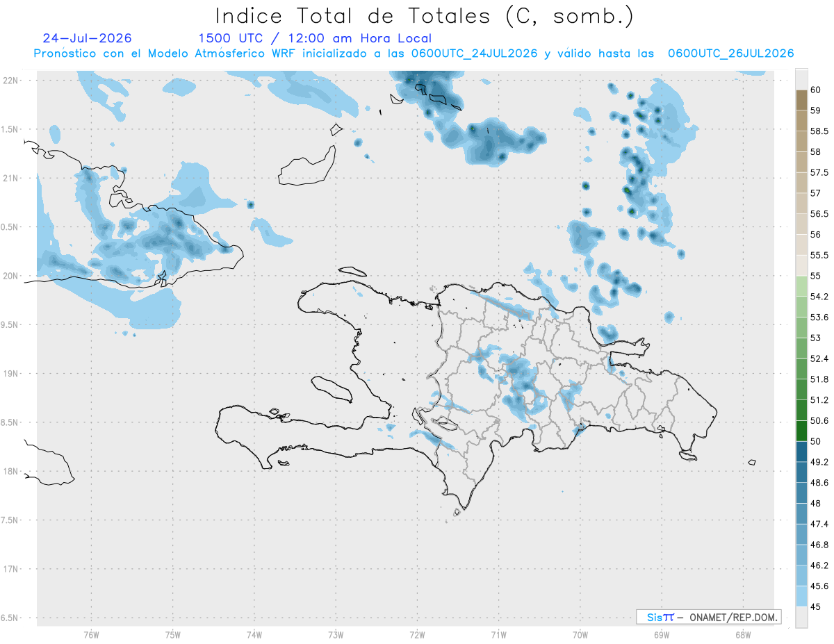Viewport: 834px width, 644px height.
Task: Select the light blue swatch between 45 and 45.6
Action: tap(801, 596)
